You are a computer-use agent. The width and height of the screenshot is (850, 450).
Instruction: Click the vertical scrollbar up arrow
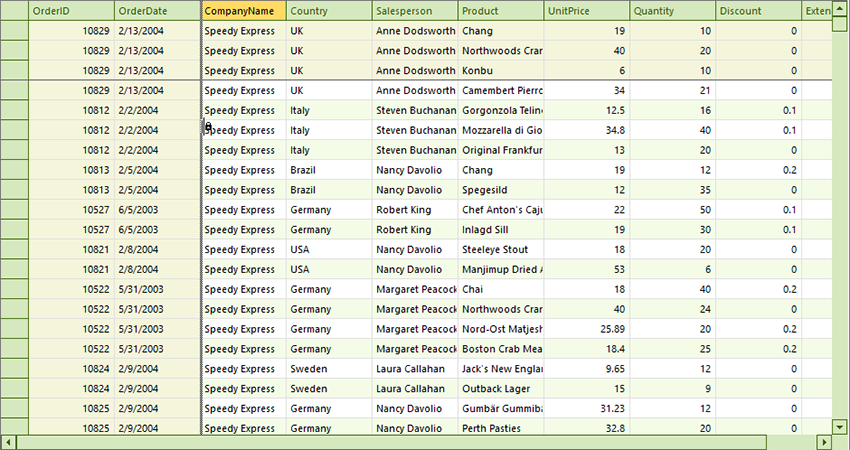[x=840, y=10]
